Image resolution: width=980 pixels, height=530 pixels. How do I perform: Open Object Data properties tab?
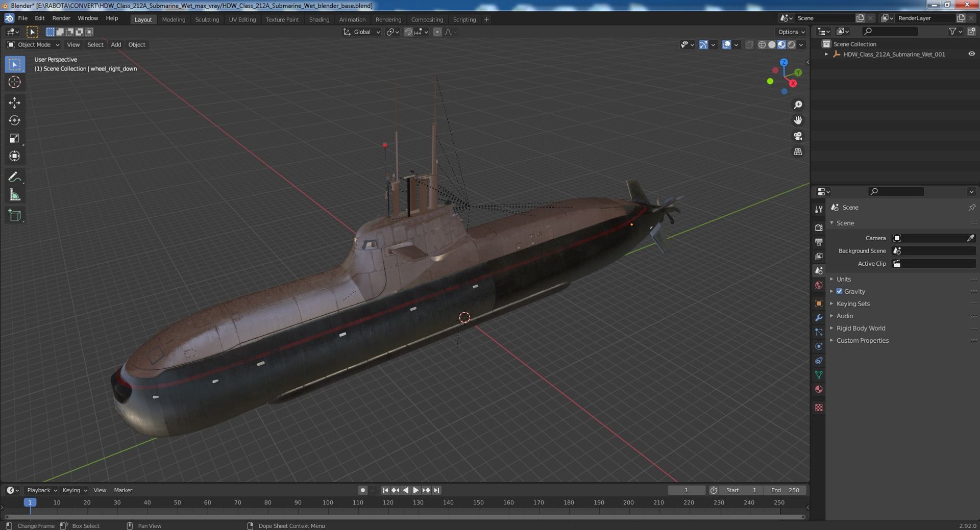(819, 375)
